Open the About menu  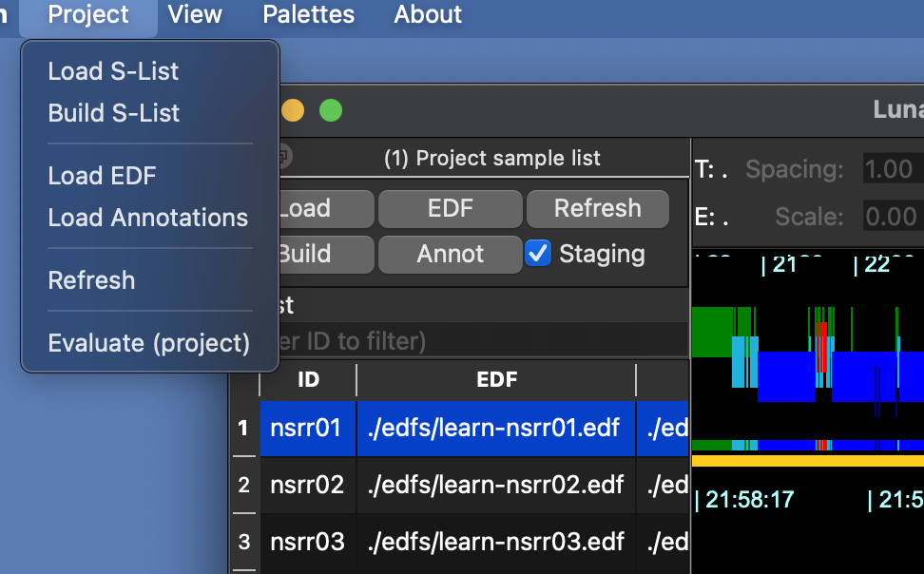(x=428, y=14)
